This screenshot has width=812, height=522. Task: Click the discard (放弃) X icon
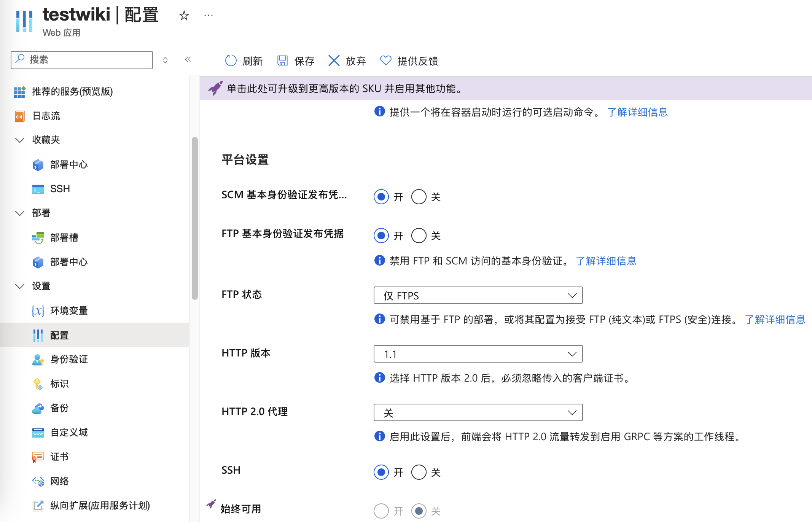[334, 60]
